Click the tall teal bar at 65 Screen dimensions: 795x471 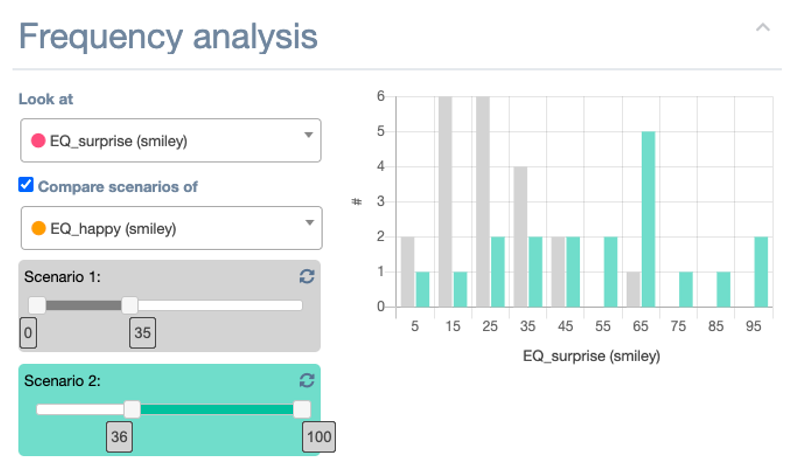coord(648,219)
